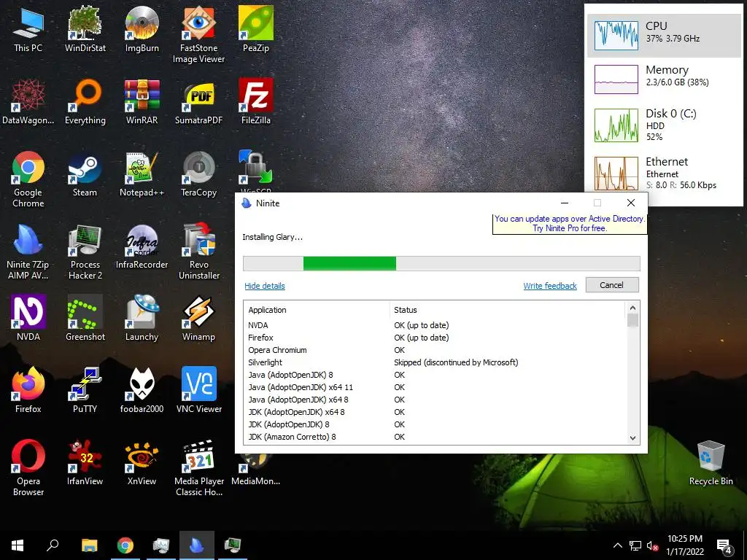
Task: Open the Action Center notifications
Action: [725, 546]
